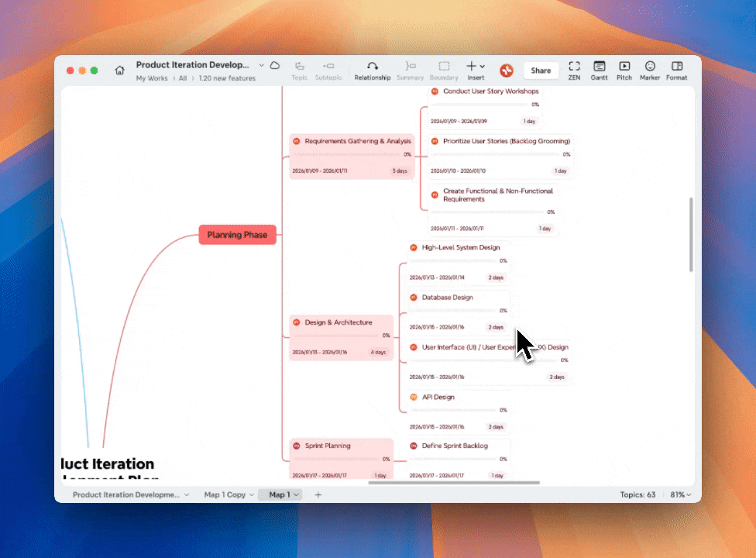The width and height of the screenshot is (756, 558).
Task: Select User Interface (UI) Design task
Action: click(490, 362)
